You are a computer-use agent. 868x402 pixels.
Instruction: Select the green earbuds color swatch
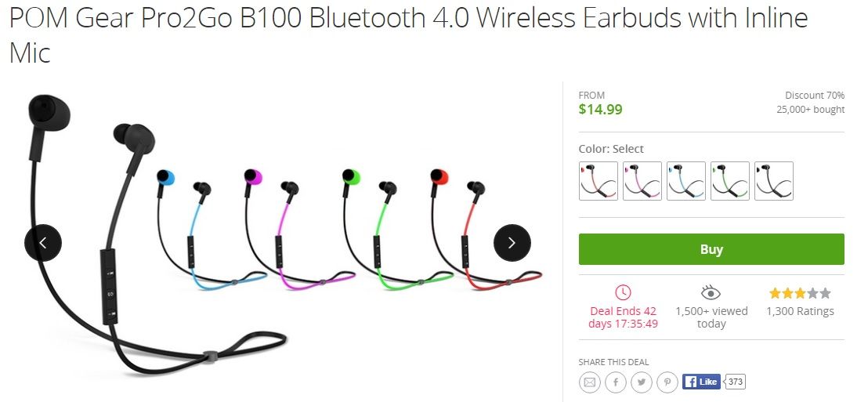pyautogui.click(x=729, y=181)
